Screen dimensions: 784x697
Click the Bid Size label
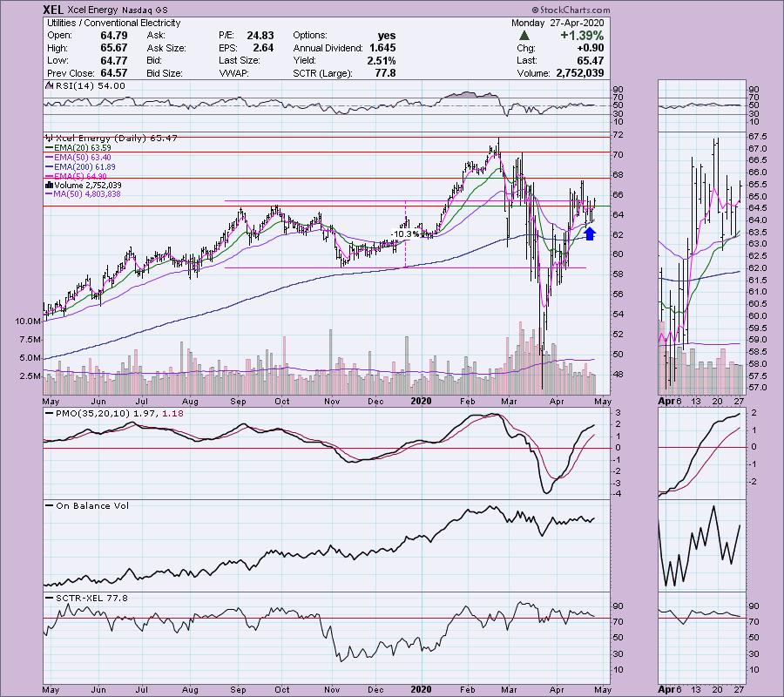click(x=163, y=73)
